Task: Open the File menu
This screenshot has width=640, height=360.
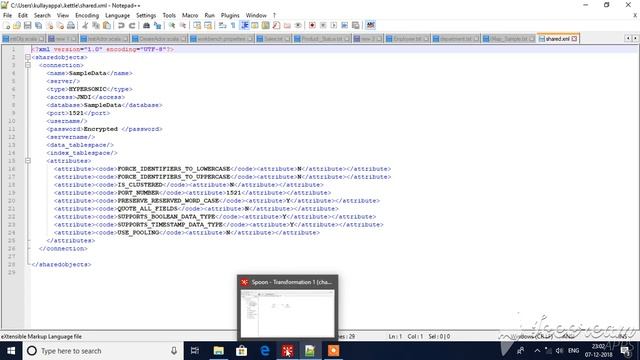Action: click(7, 15)
